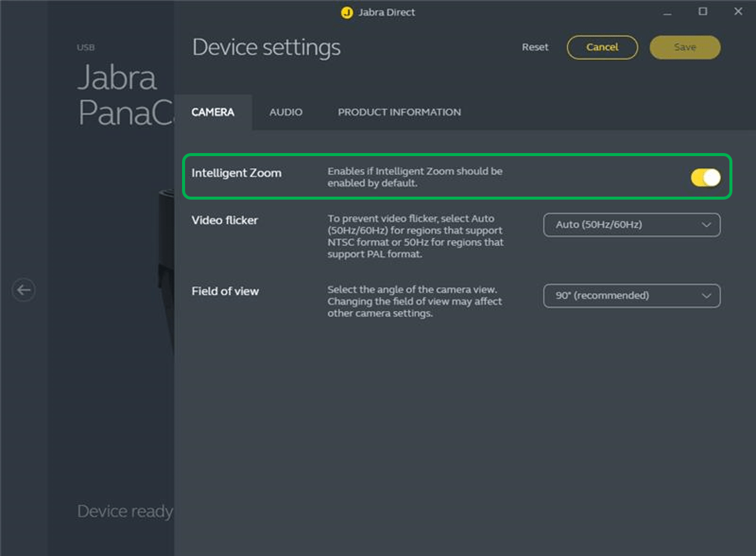
Task: Maximize the Jabra Direct window
Action: coord(703,11)
